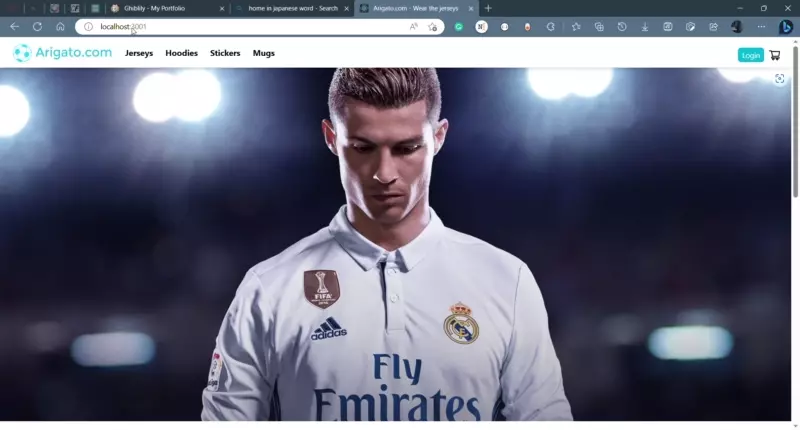Open the Favorites list icon
This screenshot has width=800, height=430.
[576, 27]
